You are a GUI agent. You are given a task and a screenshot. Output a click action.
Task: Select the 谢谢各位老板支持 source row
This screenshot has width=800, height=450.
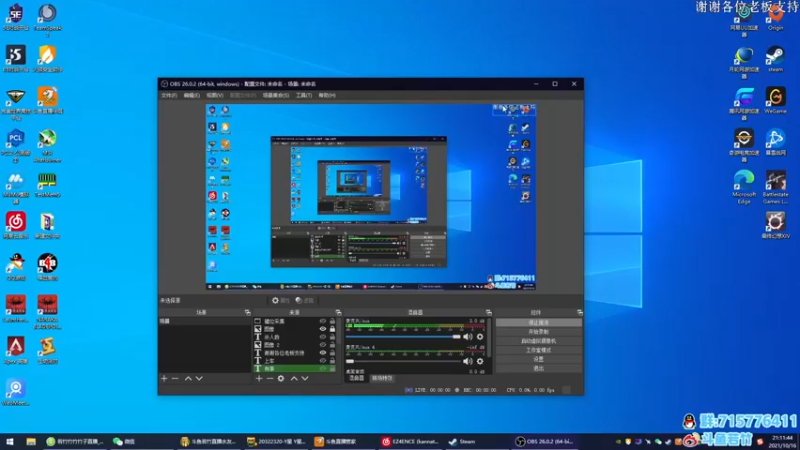click(x=295, y=353)
